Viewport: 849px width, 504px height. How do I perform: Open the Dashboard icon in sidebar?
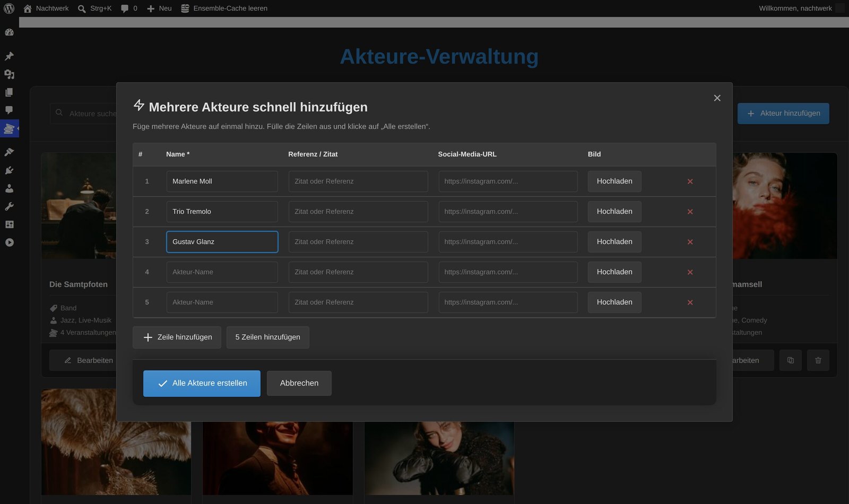[9, 32]
